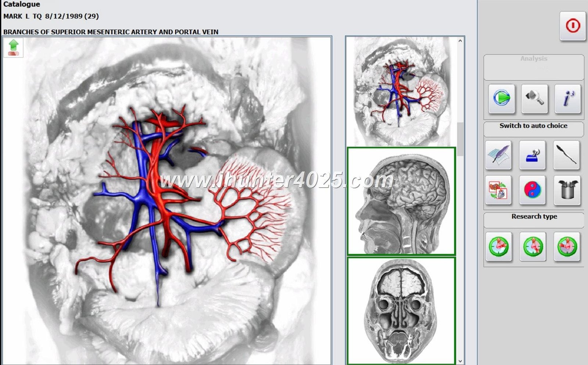
Task: Open the organ comparison pictures icon
Action: tap(499, 190)
